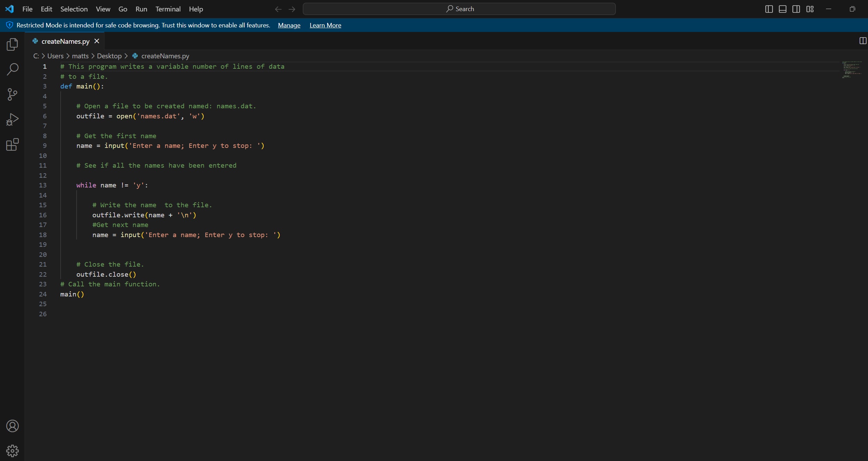Open the Explorer view in activity bar
The height and width of the screenshot is (461, 868).
tap(12, 44)
